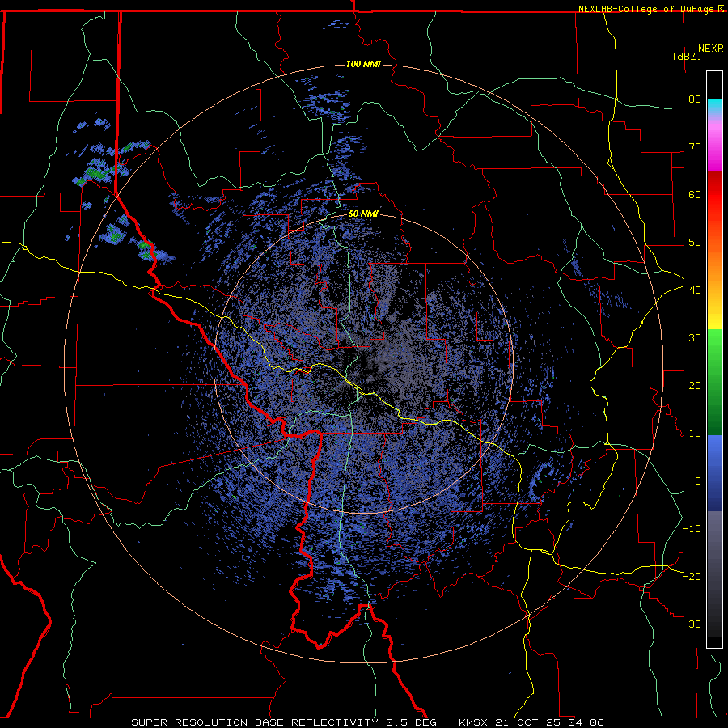
Task: Pick the gray segment of color bar
Action: (714, 574)
